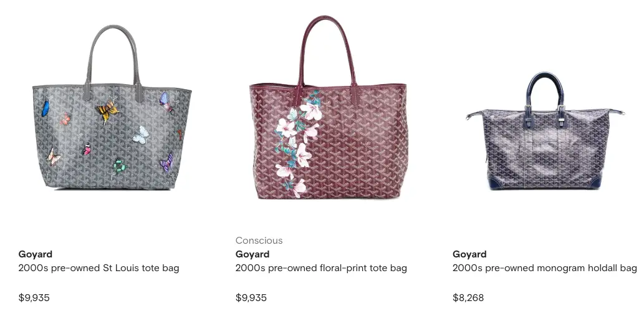Click the green butterfly on the grey tote

[119, 166]
